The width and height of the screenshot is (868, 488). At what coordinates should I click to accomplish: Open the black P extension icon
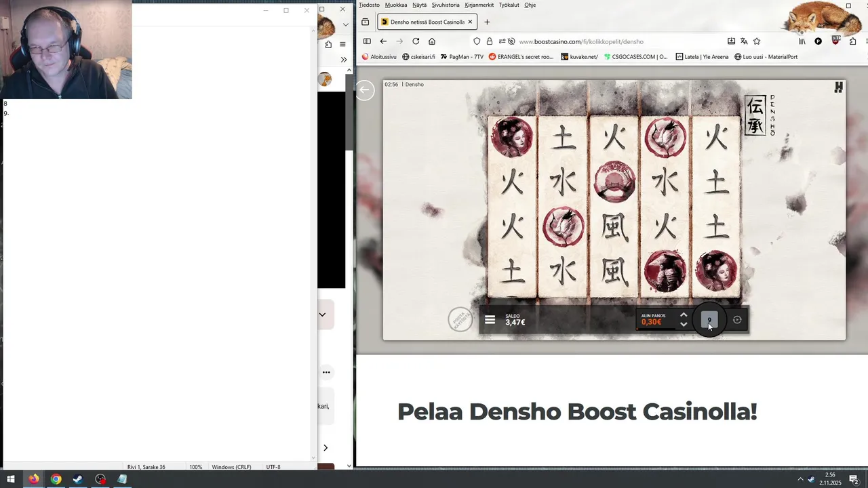[818, 41]
